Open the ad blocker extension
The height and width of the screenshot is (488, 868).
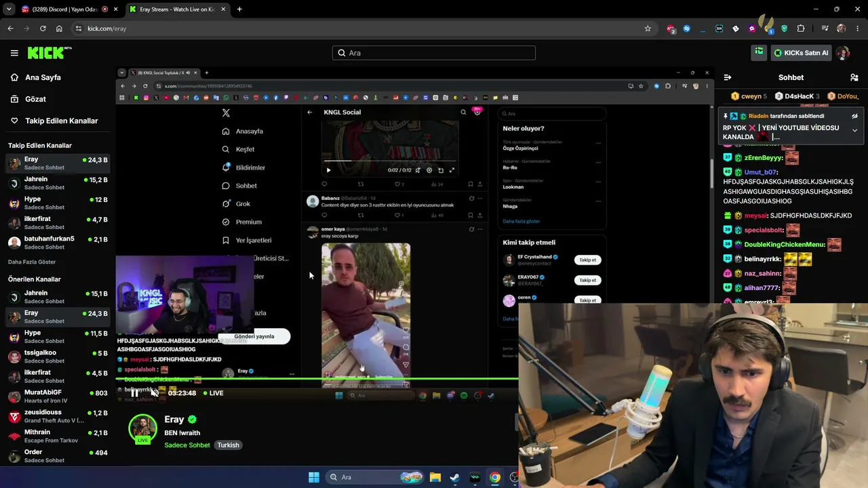tap(671, 28)
